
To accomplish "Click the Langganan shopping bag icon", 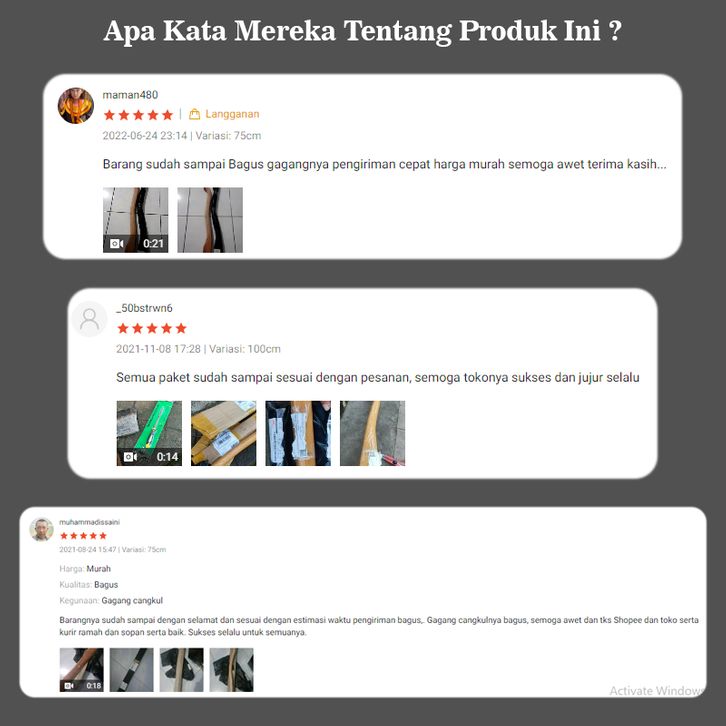I will point(194,114).
